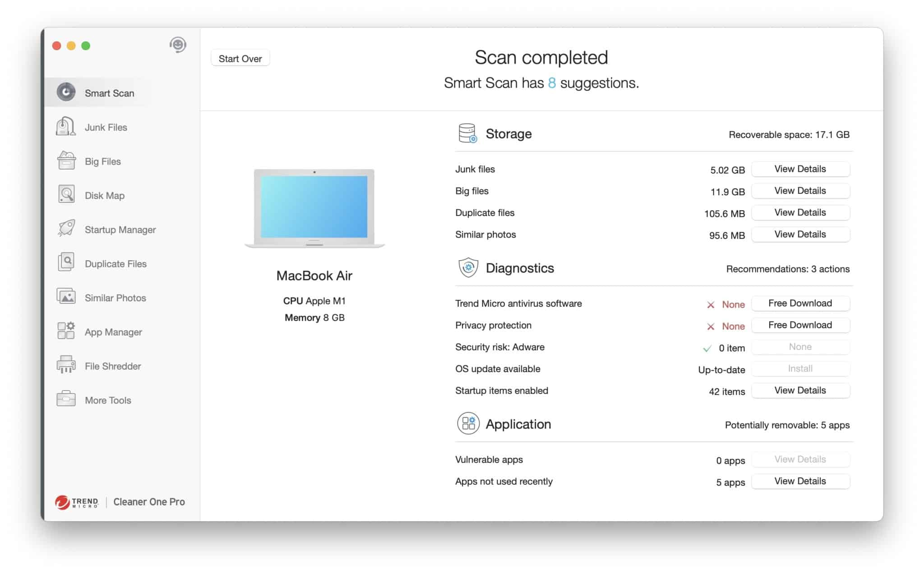Click red X next to Trend Micro antivirus
The width and height of the screenshot is (924, 575).
pyautogui.click(x=711, y=305)
